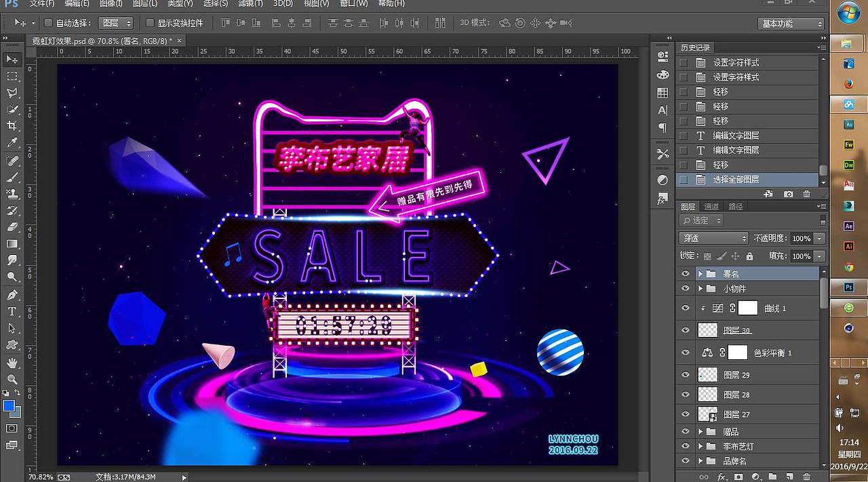The height and width of the screenshot is (482, 868).
Task: Select the Crop tool
Action: point(12,126)
